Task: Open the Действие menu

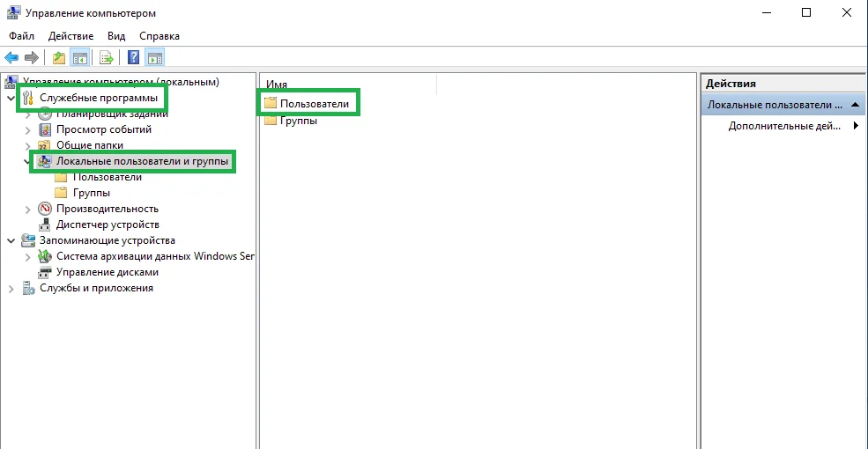Action: [70, 36]
